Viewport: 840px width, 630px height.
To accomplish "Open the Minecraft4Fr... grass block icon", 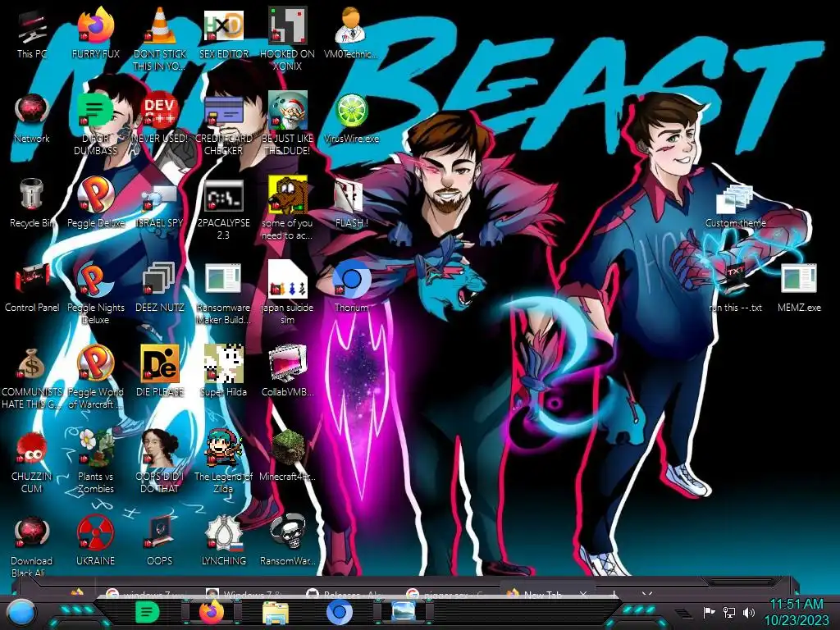I will 288,455.
